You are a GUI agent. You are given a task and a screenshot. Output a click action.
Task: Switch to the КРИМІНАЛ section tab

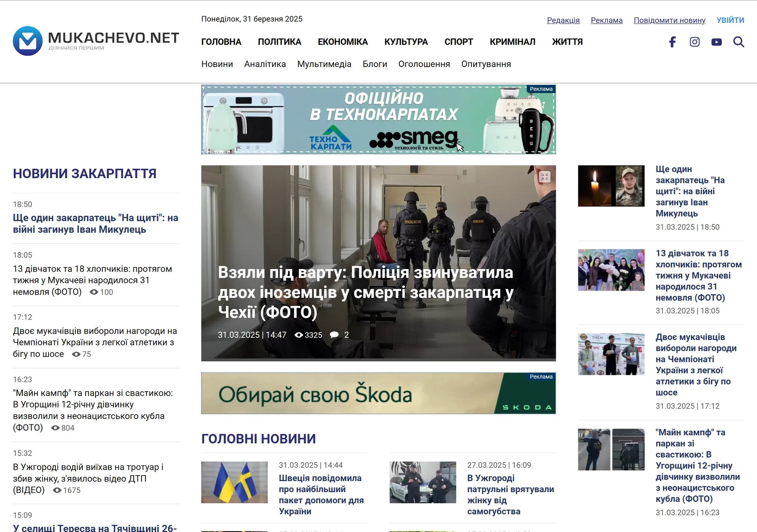pyautogui.click(x=513, y=42)
